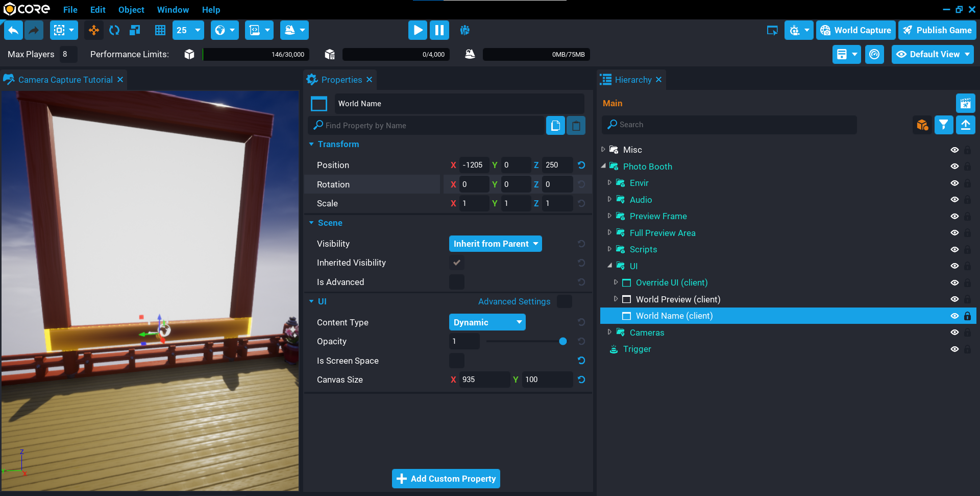
Task: Uncheck the Inherited Visibility checkbox
Action: pyautogui.click(x=456, y=263)
